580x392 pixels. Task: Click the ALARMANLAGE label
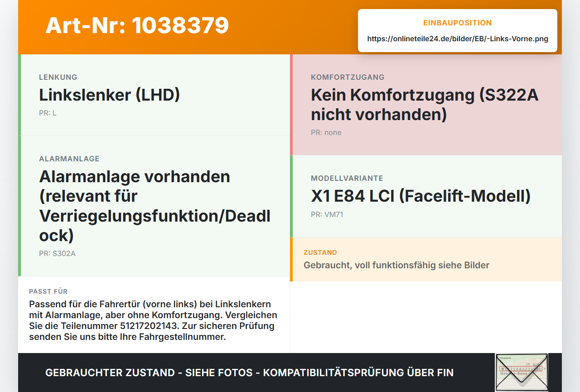[x=69, y=159]
